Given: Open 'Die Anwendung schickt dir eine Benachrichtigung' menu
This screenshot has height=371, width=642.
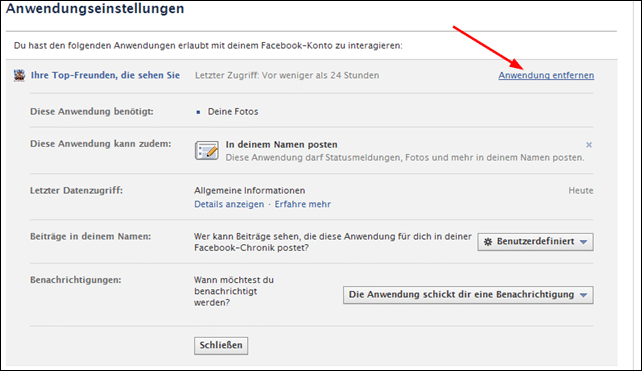Looking at the screenshot, I should [x=468, y=295].
